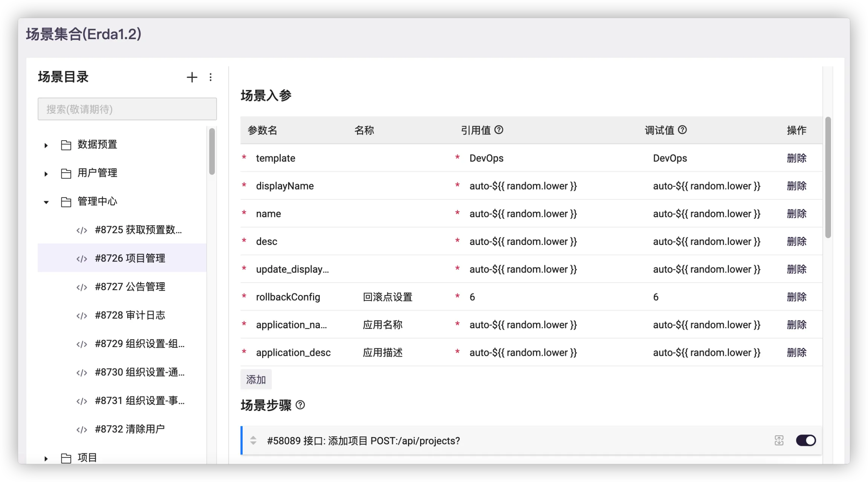Click 添加 button below parameter table
Screen dimensions: 868x482
pos(256,379)
